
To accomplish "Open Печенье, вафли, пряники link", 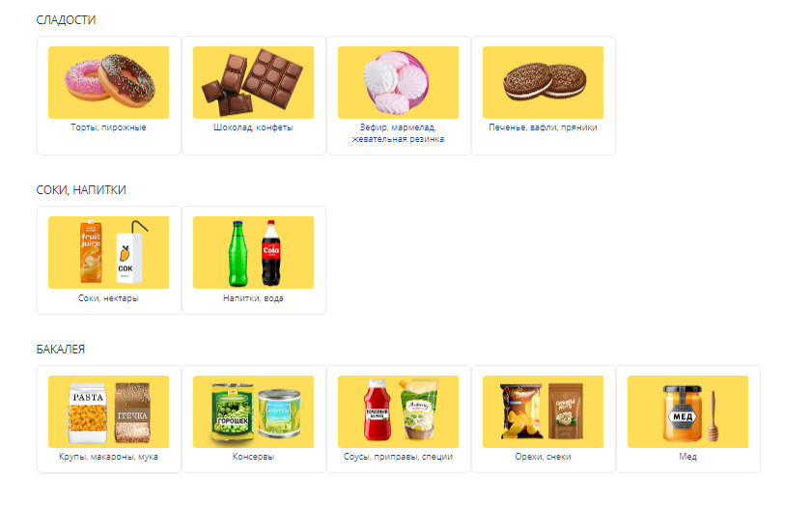I will tap(543, 127).
